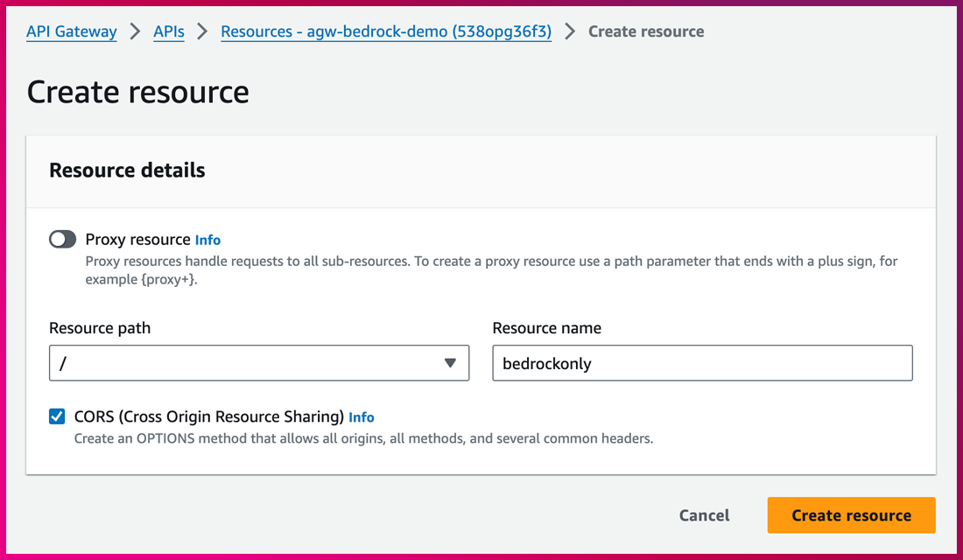Click the Resource path field label
Viewport: 963px width, 560px height.
[100, 328]
